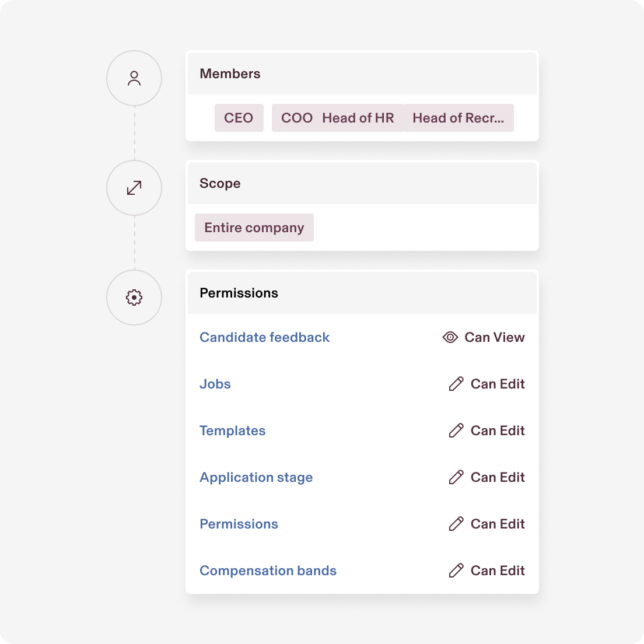This screenshot has width=644, height=644.
Task: Select the pencil icon beside Jobs Can Edit
Action: click(456, 384)
